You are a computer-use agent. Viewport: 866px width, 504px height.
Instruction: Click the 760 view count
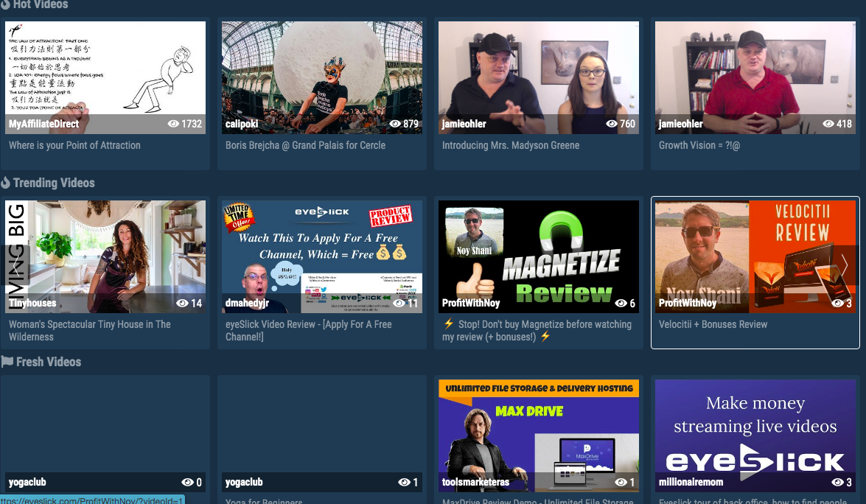pos(627,124)
